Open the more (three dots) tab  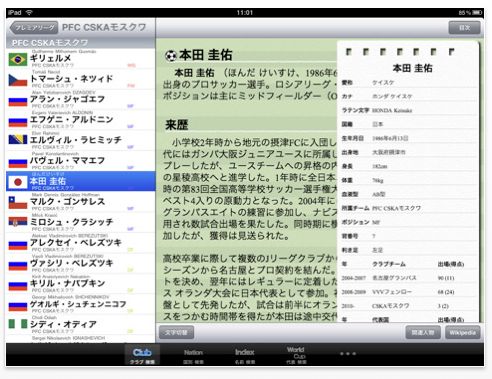[348, 354]
